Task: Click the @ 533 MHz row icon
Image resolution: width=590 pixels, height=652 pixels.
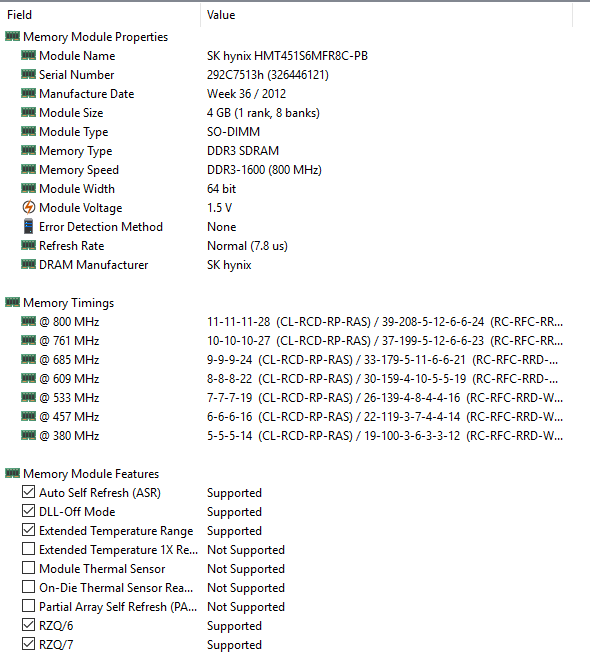Action: click(28, 398)
